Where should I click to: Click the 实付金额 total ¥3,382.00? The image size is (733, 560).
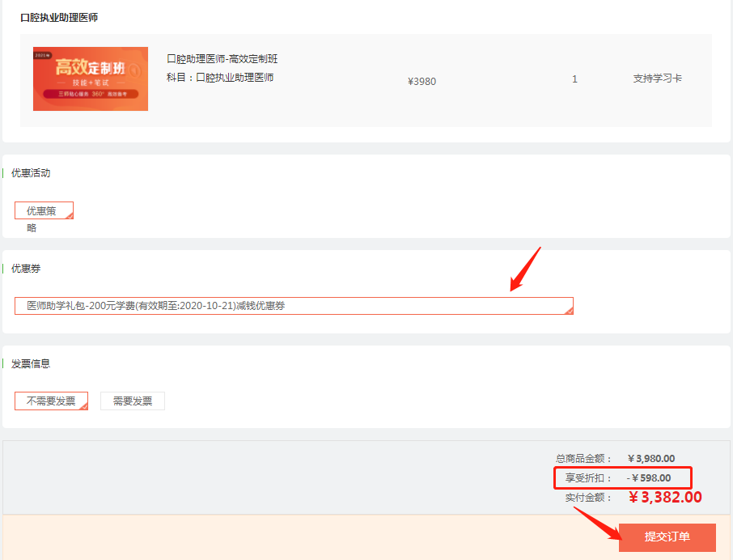[x=665, y=497]
